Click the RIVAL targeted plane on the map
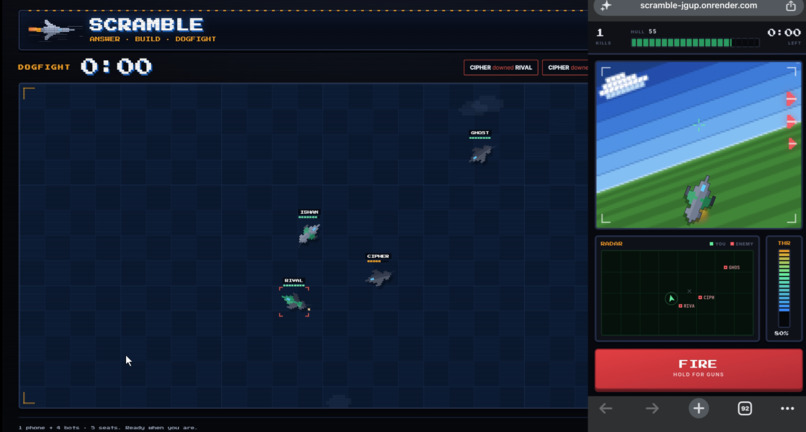 (294, 302)
